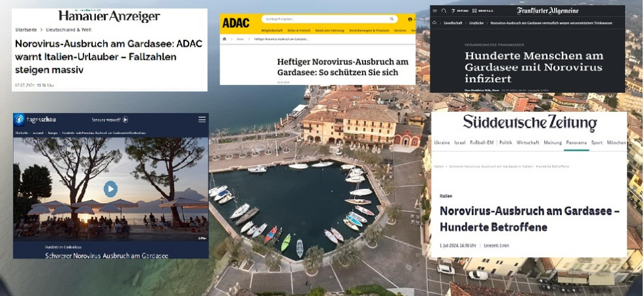Image resolution: width=644 pixels, height=296 pixels.
Task: Click the 'Sendung verpasst' play icon
Action: point(126,120)
